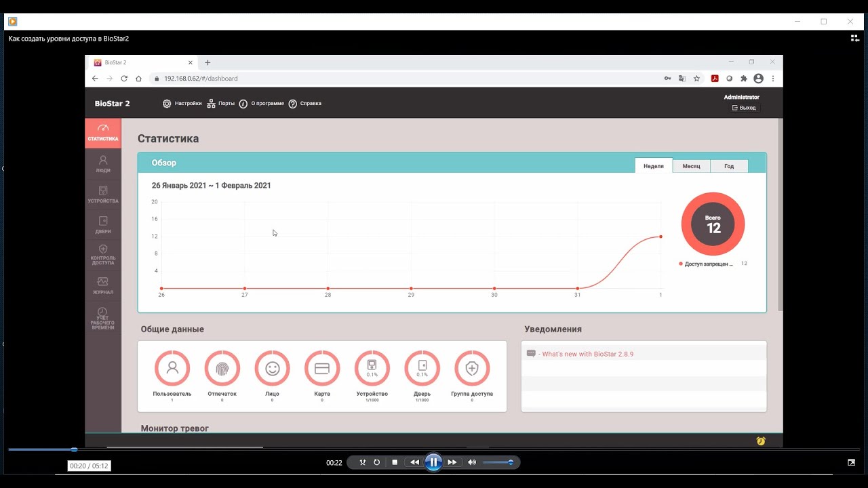Click the Карта card circle icon
This screenshot has height=488, width=868.
coord(322,368)
